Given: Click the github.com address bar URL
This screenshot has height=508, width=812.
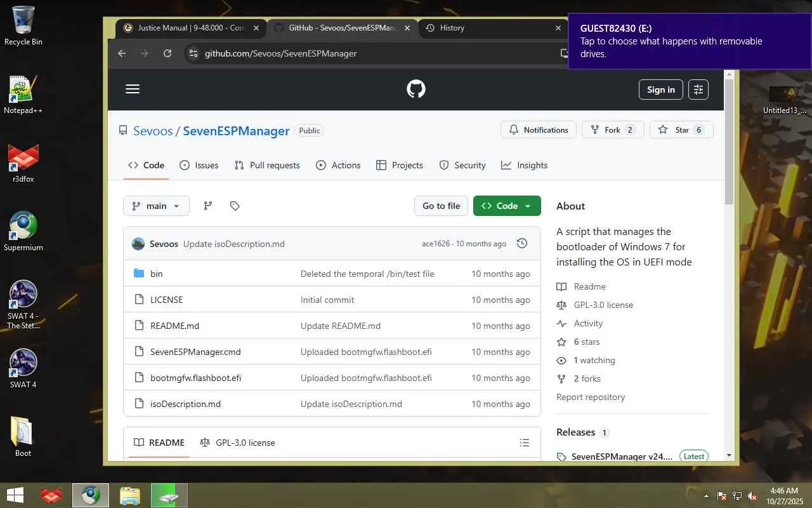Looking at the screenshot, I should coord(280,53).
